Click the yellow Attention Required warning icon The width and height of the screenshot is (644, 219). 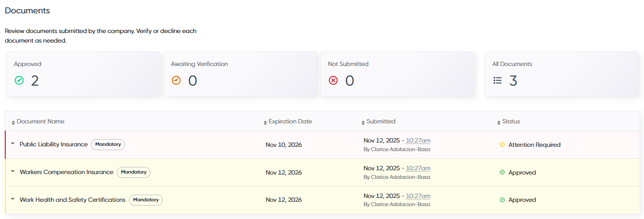[502, 144]
